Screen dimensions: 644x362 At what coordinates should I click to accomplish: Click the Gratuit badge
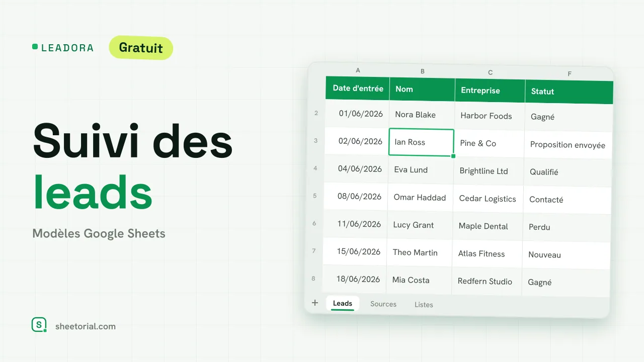tap(141, 48)
